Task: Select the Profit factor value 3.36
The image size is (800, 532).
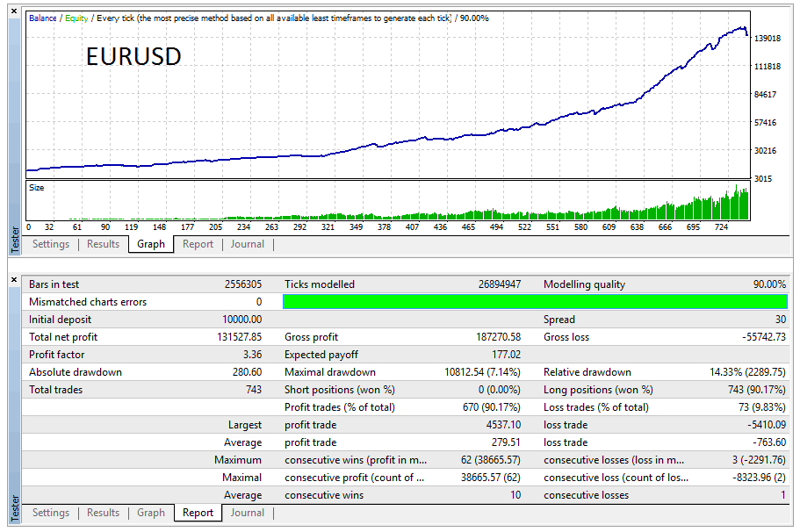Action: tap(253, 355)
